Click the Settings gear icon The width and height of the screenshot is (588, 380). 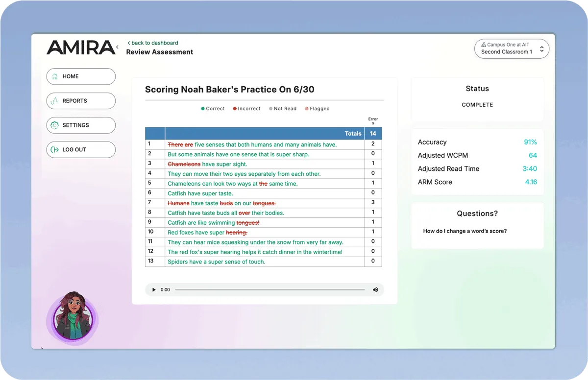tap(54, 125)
